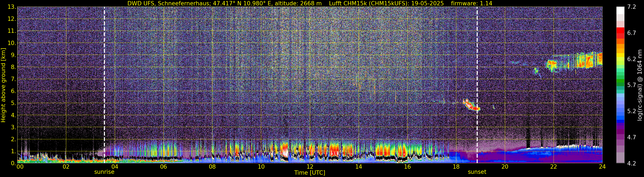The image size is (644, 177).
Task: Click the time-axis tick label "00"
Action: [x=20, y=167]
